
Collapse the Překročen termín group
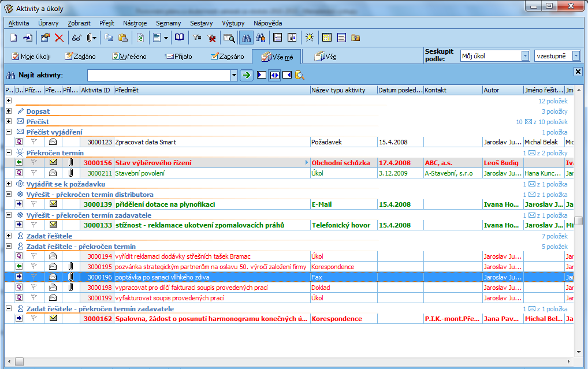pyautogui.click(x=9, y=152)
